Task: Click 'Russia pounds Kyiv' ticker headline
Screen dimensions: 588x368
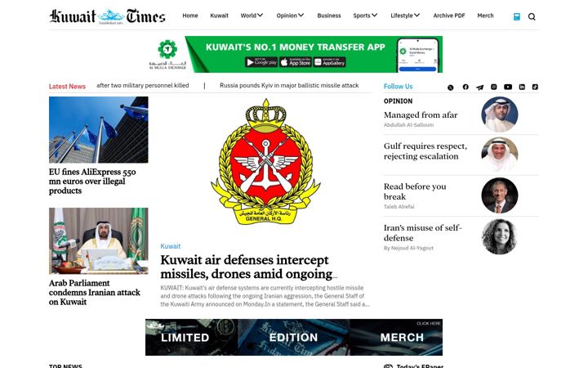Action: pos(289,85)
